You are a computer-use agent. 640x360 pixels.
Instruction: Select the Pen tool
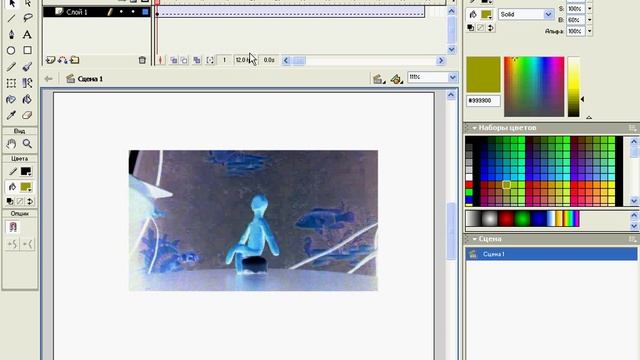click(x=11, y=34)
